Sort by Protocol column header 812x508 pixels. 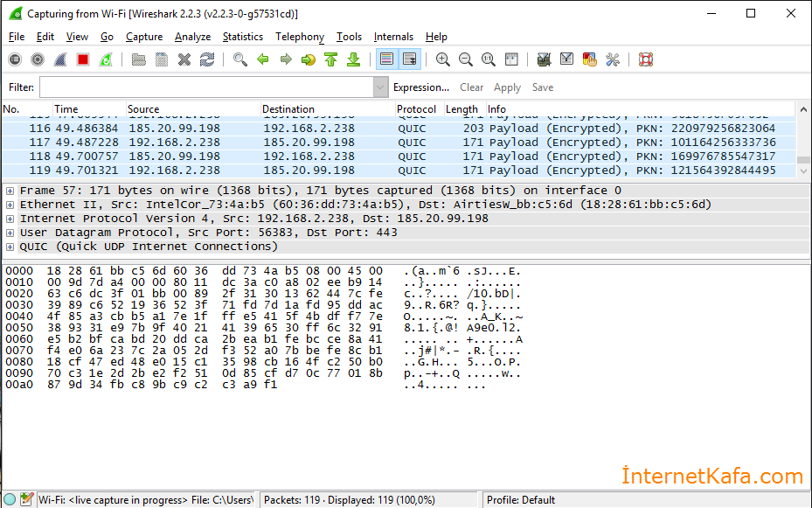point(420,109)
